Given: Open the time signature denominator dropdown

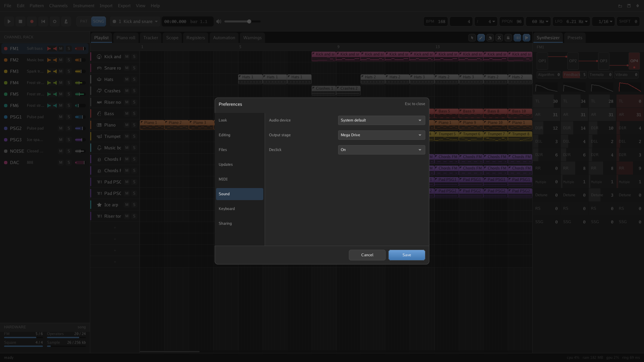Looking at the screenshot, I should (x=486, y=21).
